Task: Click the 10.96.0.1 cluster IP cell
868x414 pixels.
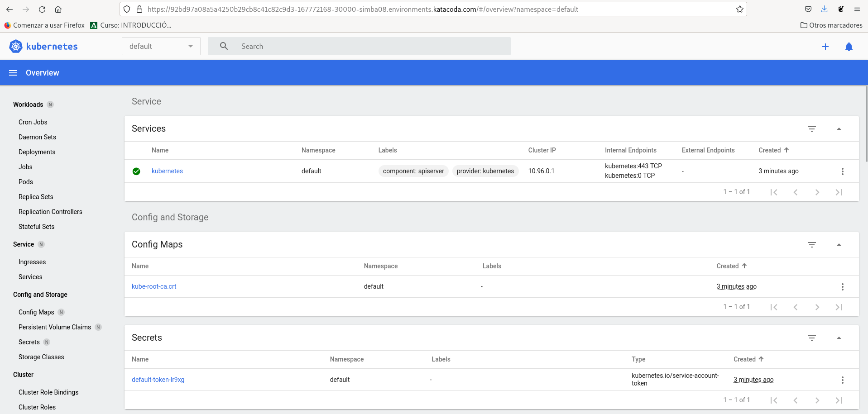Action: [x=541, y=171]
